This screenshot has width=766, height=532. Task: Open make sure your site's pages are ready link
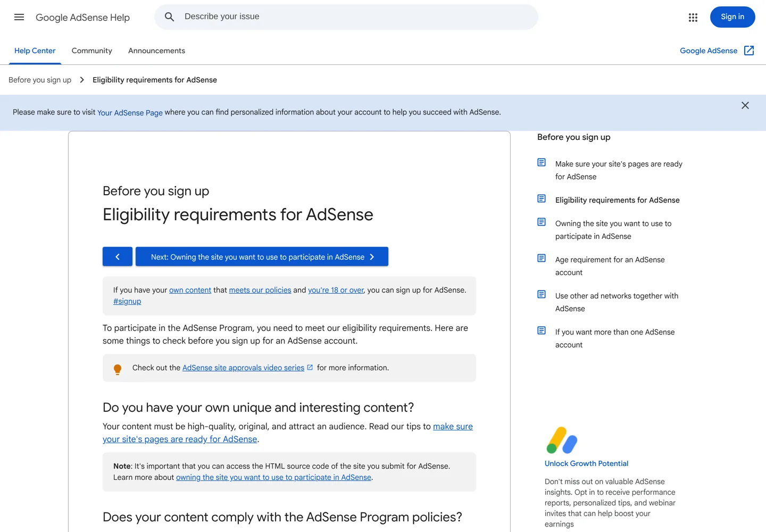288,433
